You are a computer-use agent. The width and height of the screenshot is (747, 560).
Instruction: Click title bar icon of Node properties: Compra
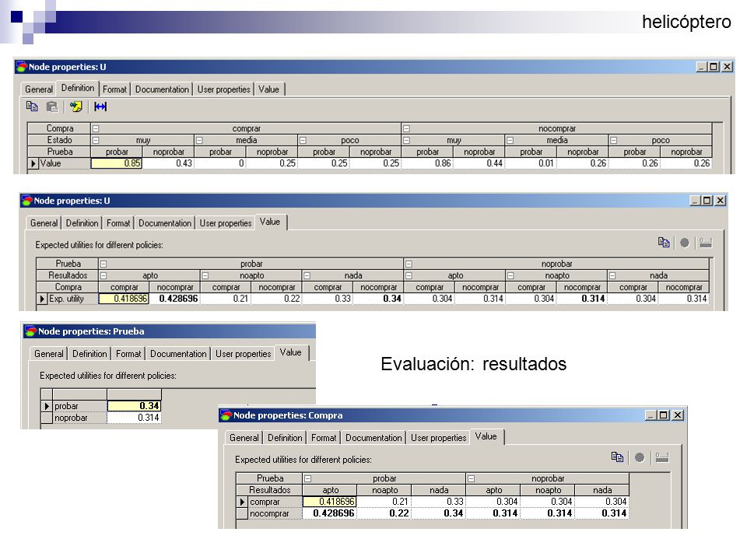pyautogui.click(x=226, y=415)
